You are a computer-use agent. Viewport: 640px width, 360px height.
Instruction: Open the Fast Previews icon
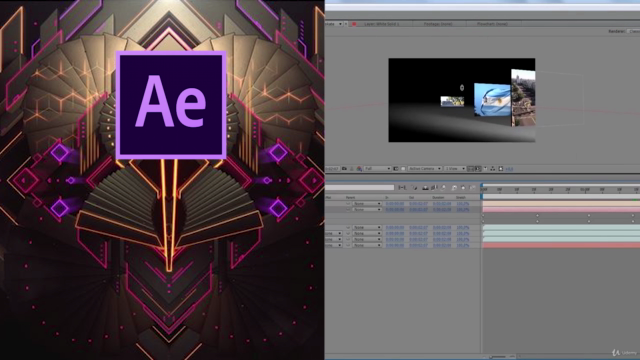[x=478, y=169]
